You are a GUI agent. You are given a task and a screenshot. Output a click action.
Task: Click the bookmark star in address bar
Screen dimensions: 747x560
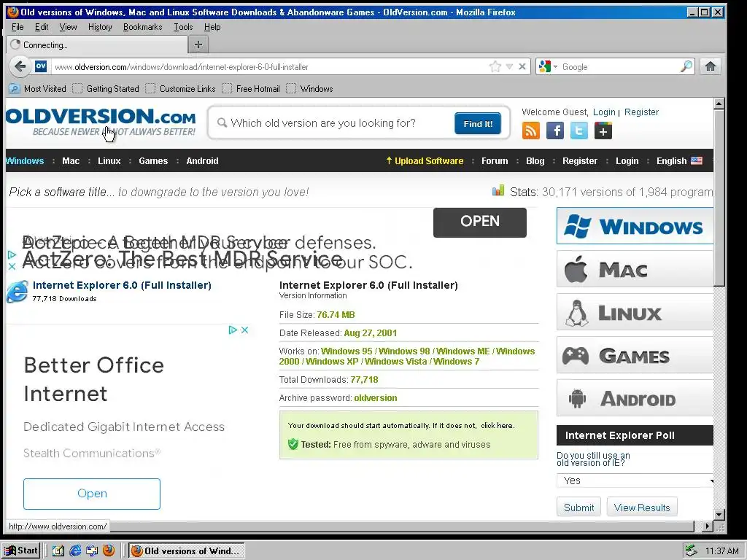495,66
